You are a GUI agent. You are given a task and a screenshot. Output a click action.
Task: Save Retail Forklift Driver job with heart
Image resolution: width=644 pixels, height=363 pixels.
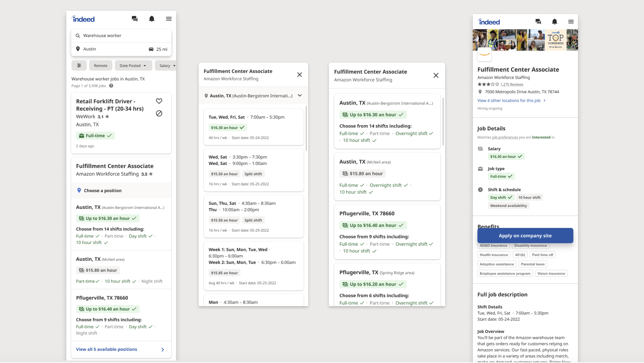pos(159,101)
